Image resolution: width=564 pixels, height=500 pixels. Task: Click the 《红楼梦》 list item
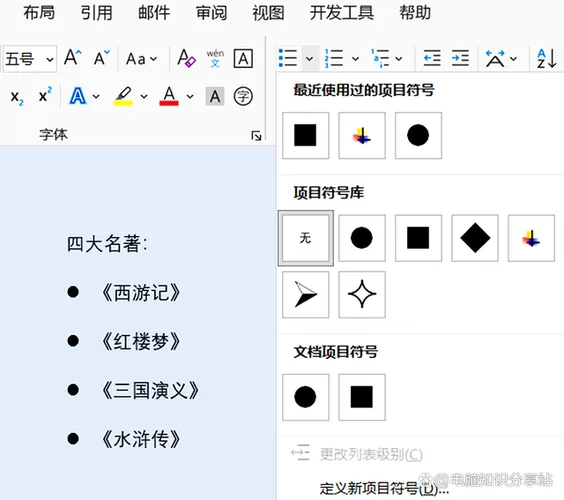click(x=141, y=342)
